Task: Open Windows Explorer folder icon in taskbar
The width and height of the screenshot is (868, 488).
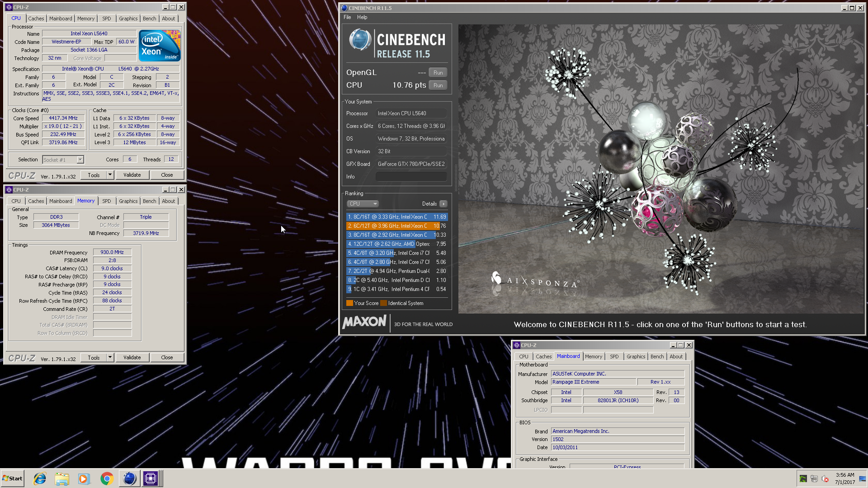Action: (62, 479)
